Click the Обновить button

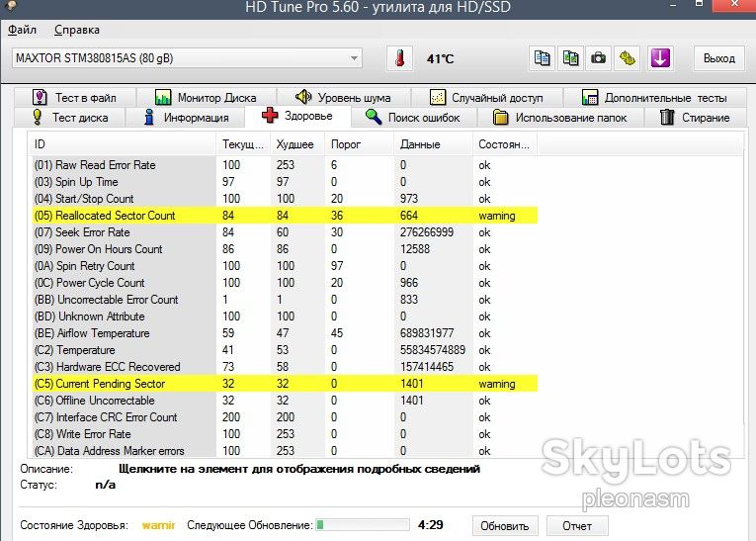(505, 525)
